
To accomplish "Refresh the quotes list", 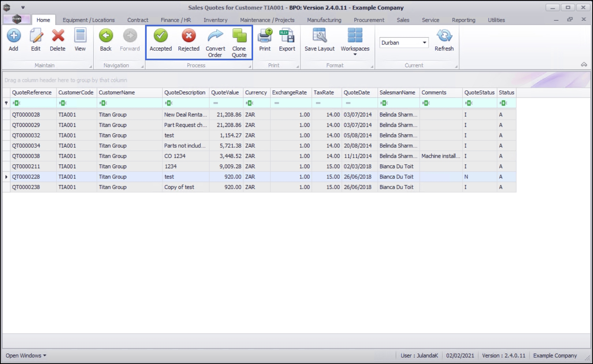I will (x=444, y=40).
